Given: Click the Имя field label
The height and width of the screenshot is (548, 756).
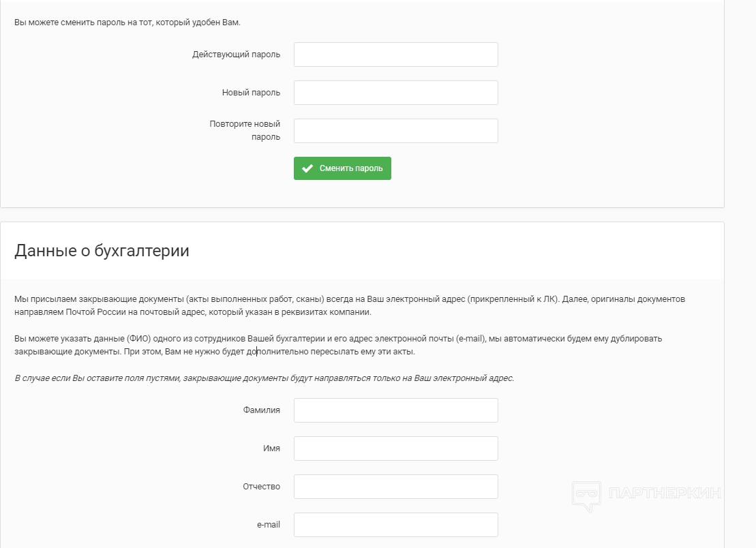Looking at the screenshot, I should (x=271, y=448).
